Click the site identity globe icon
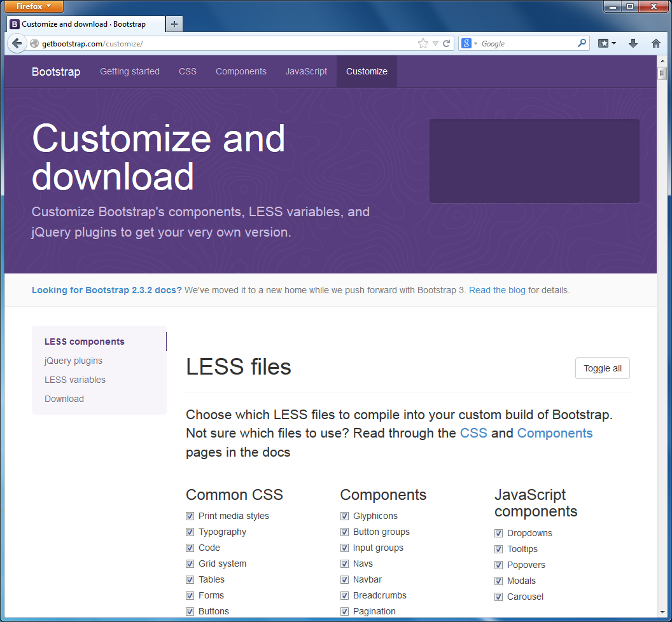The height and width of the screenshot is (622, 672). click(x=34, y=43)
